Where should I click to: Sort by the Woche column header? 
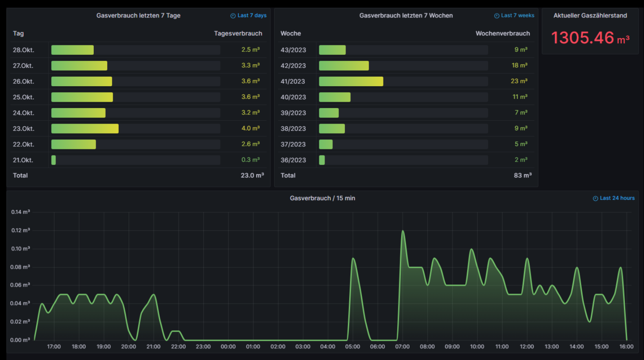tap(291, 33)
